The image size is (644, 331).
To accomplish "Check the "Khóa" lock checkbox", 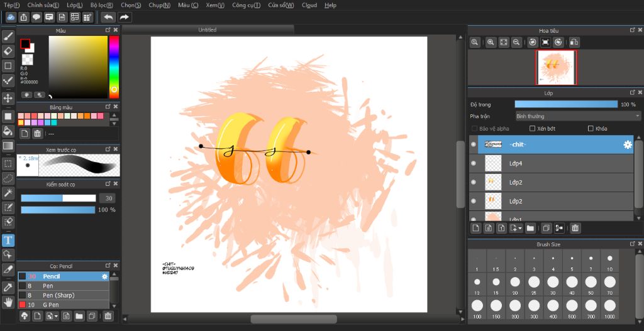I will 591,129.
